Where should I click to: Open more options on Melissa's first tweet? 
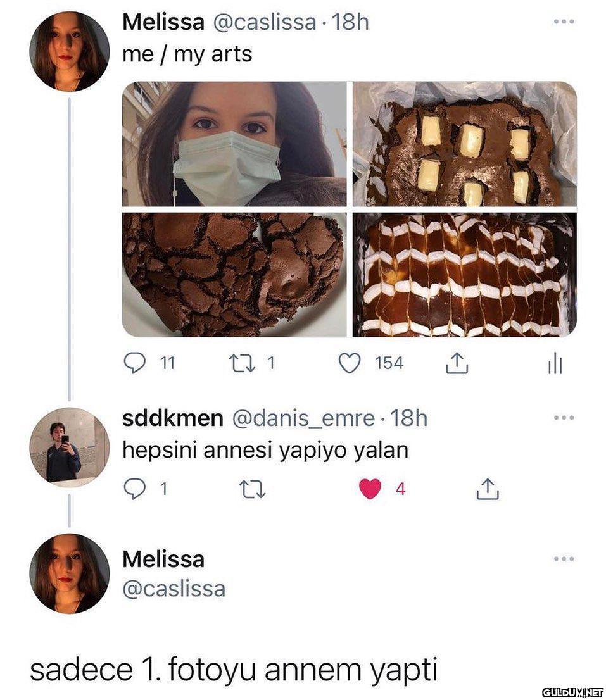pyautogui.click(x=563, y=22)
